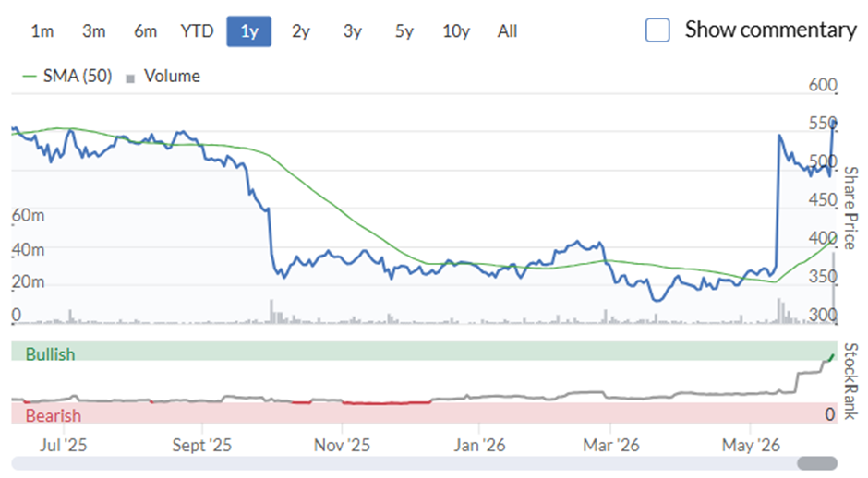
Task: Click the Share Price axis title
Action: coord(850,208)
